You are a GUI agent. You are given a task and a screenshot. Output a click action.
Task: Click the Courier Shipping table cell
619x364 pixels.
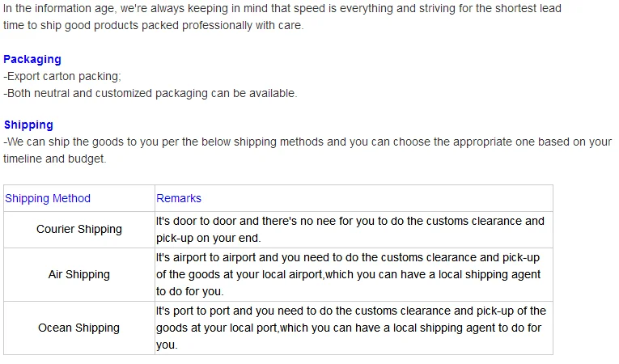[79, 229]
